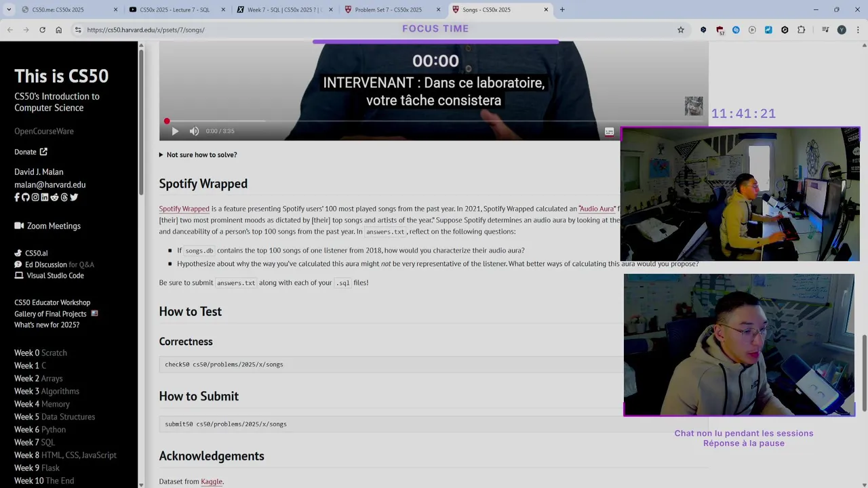Go to Week 7 SQL
This screenshot has height=488, width=868.
pos(35,442)
